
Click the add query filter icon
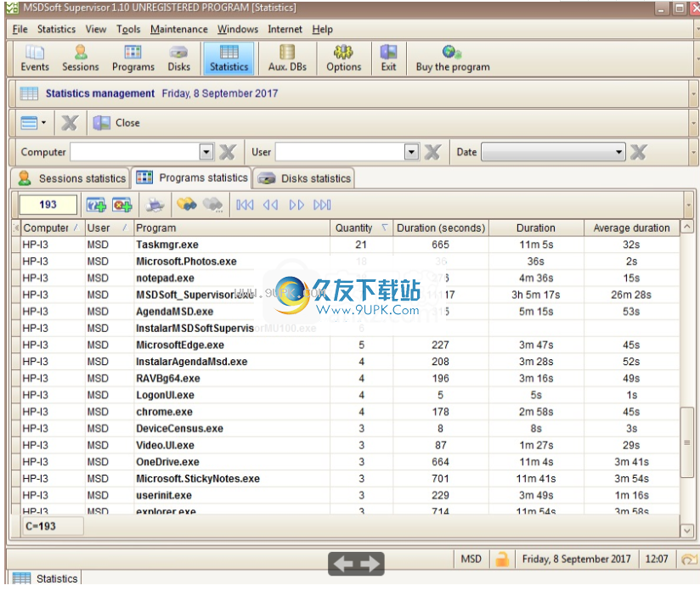pyautogui.click(x=96, y=205)
